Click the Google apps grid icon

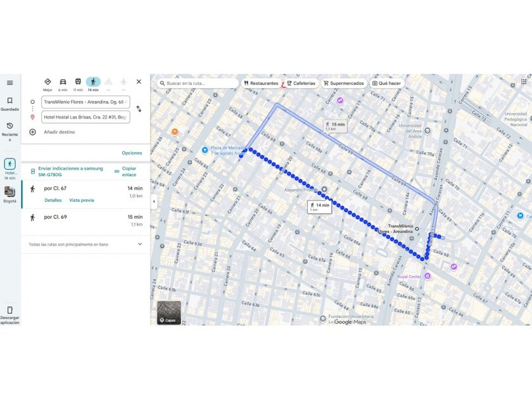[x=524, y=82]
